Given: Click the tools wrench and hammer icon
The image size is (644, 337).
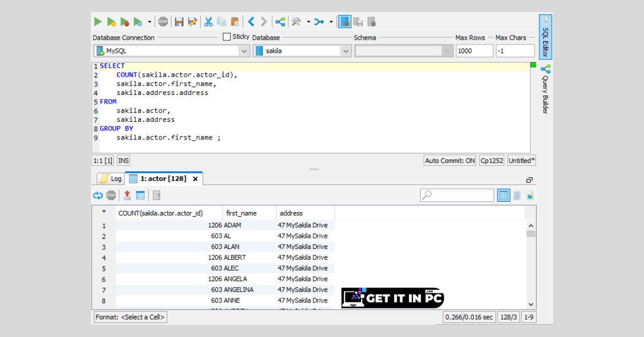Looking at the screenshot, I should coord(296,21).
